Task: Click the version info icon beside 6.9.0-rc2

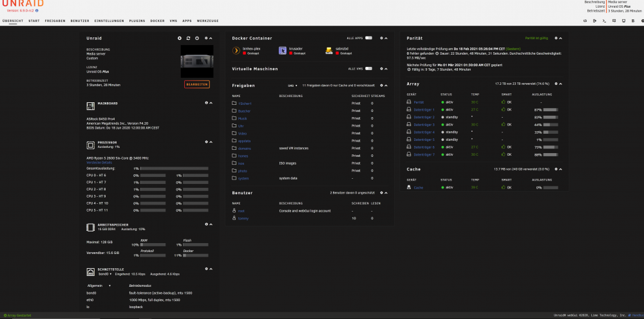Action: [37, 10]
